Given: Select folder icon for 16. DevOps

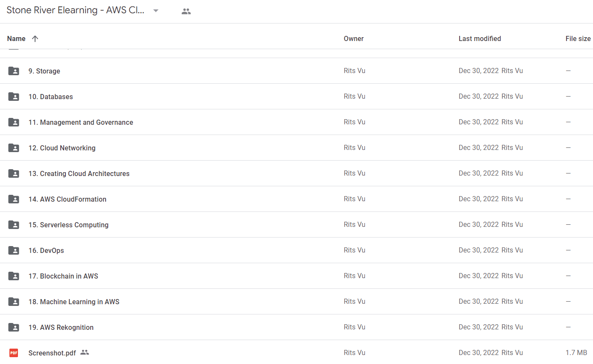Looking at the screenshot, I should 14,250.
